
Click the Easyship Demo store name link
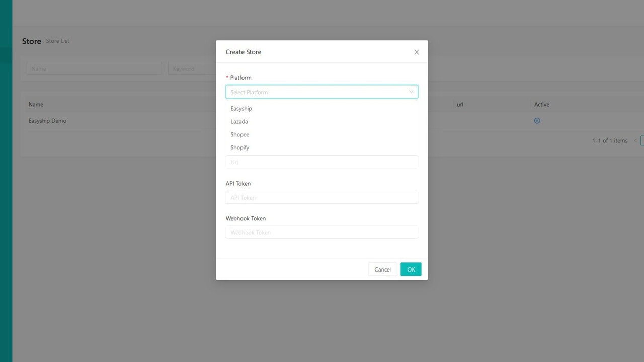(x=47, y=121)
